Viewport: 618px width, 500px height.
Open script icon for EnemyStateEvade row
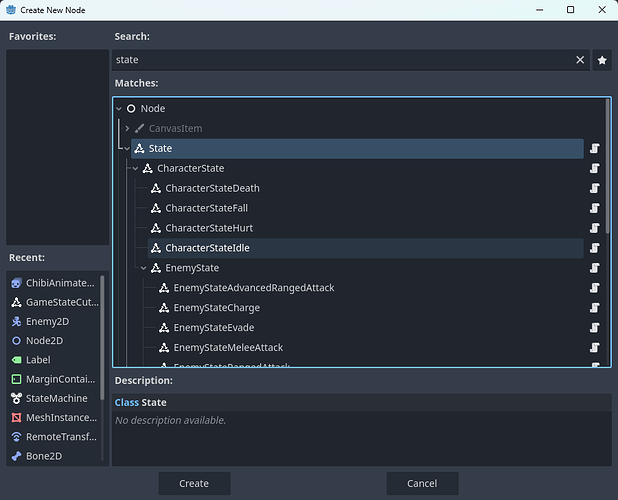594,328
